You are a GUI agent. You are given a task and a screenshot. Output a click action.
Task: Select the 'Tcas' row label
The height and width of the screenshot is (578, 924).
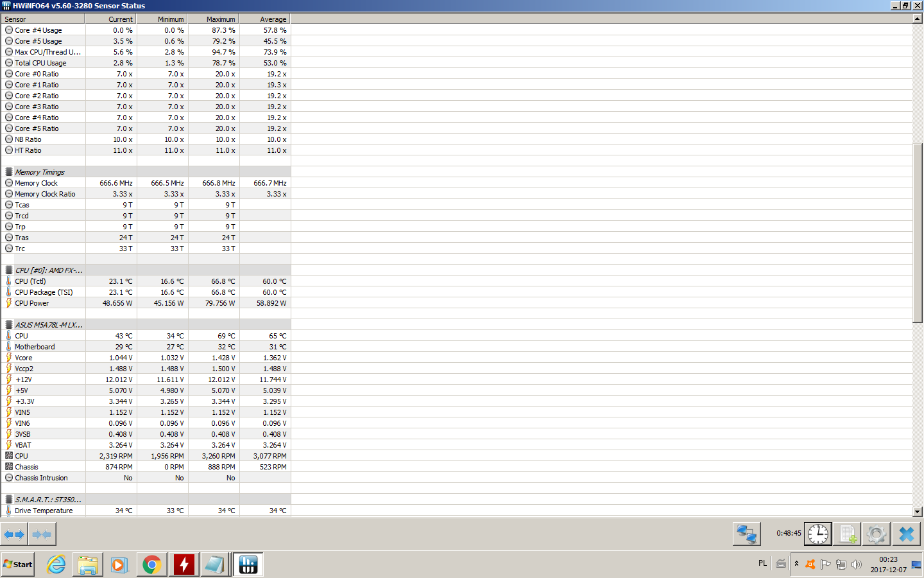coord(22,205)
